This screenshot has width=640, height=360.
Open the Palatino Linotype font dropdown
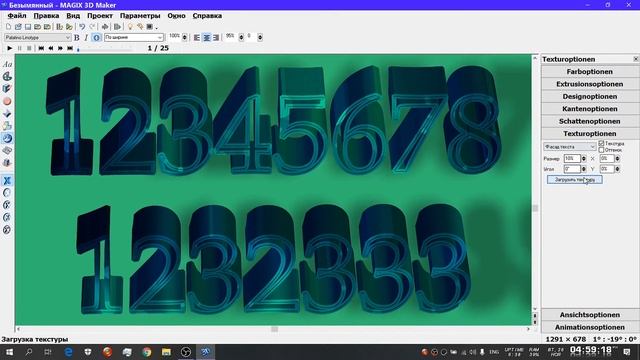click(x=38, y=38)
